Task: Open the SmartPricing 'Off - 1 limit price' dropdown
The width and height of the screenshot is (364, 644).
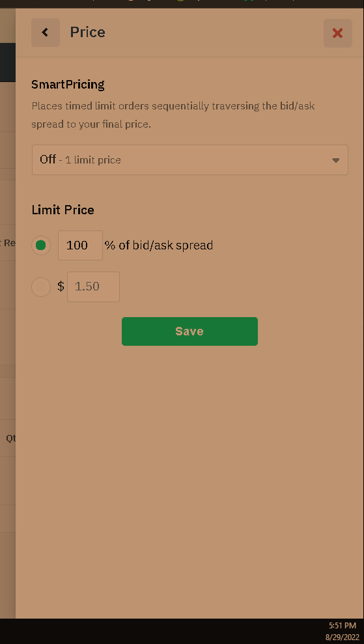Action: (189, 160)
